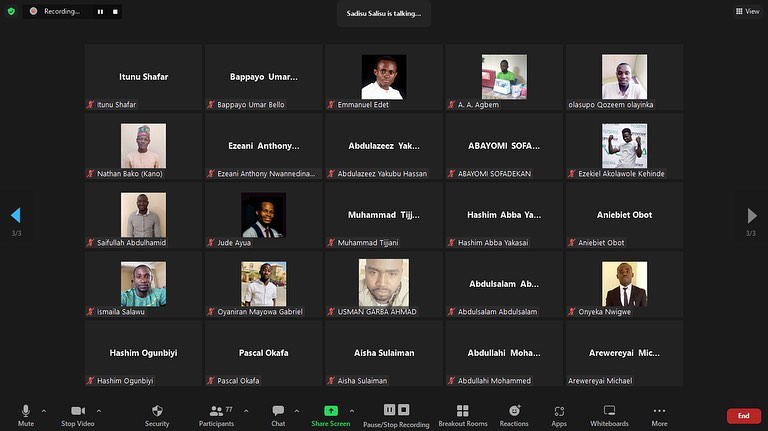Click the red End meeting button
The height and width of the screenshot is (431, 768).
tap(743, 415)
